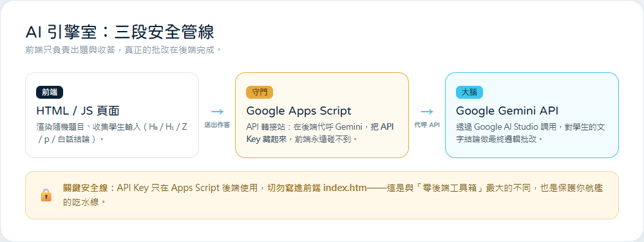The height and width of the screenshot is (242, 644).
Task: Click the description starting API 轉接站
Action: [320, 133]
